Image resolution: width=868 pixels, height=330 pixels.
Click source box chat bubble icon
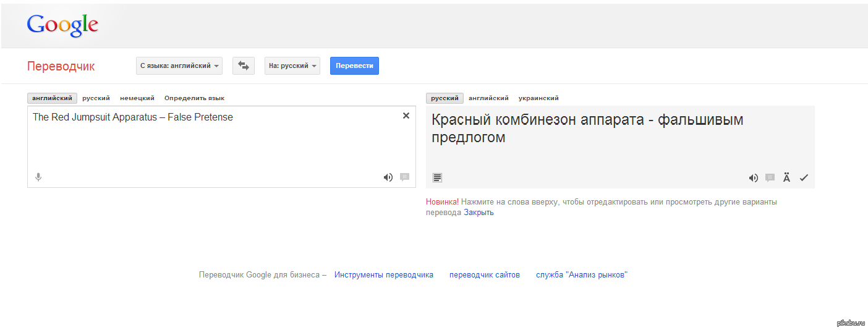[405, 177]
